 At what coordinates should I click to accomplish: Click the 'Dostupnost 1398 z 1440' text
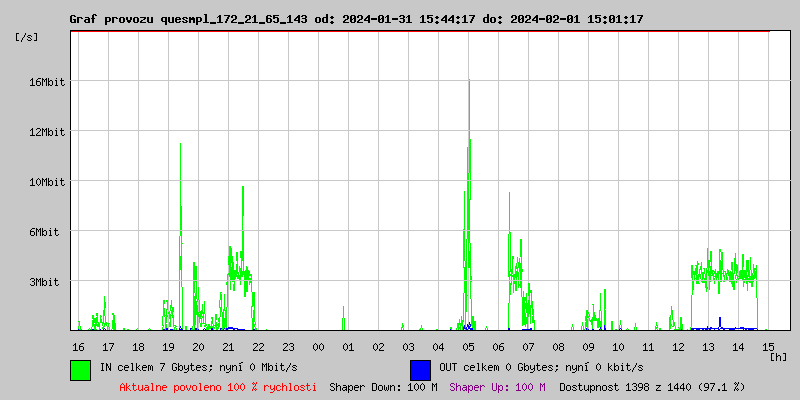tap(652, 387)
